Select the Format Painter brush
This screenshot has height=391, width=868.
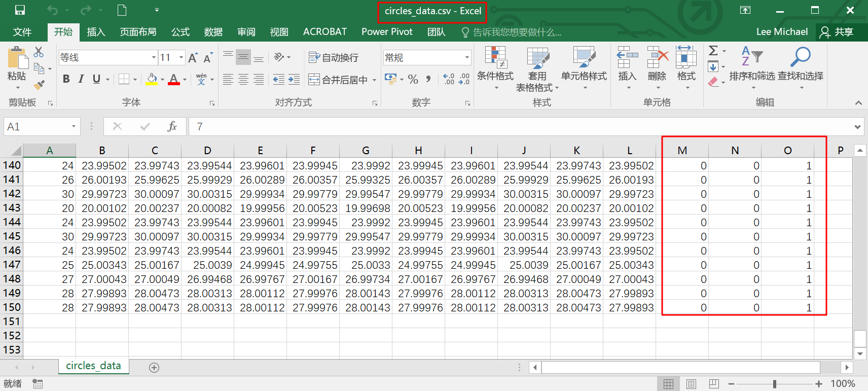point(39,84)
